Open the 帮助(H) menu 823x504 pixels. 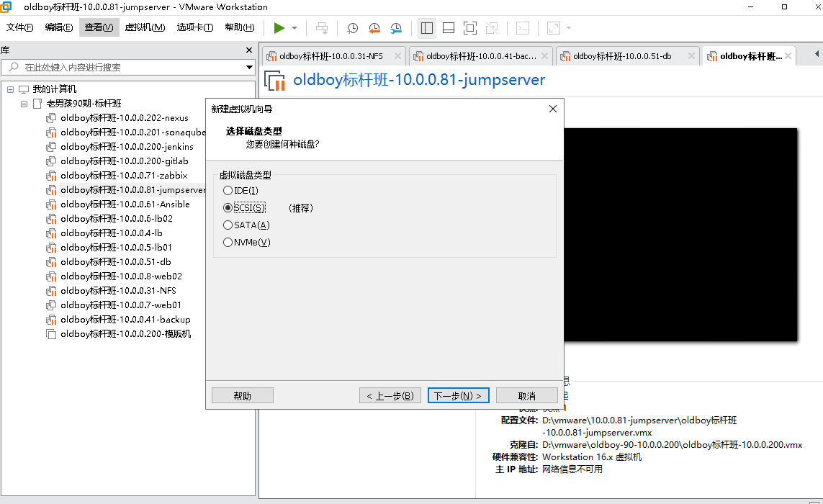239,27
